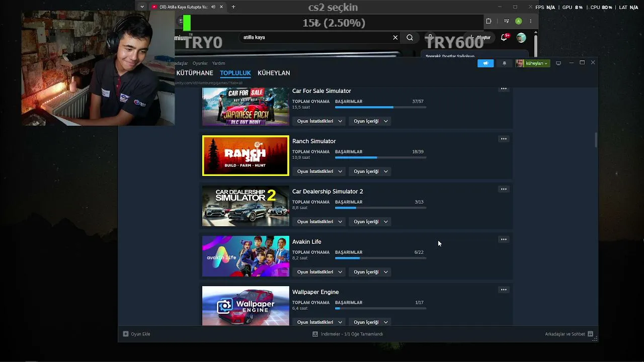This screenshot has height=362, width=644.
Task: Open the browser tab search dropdown
Action: point(142,7)
